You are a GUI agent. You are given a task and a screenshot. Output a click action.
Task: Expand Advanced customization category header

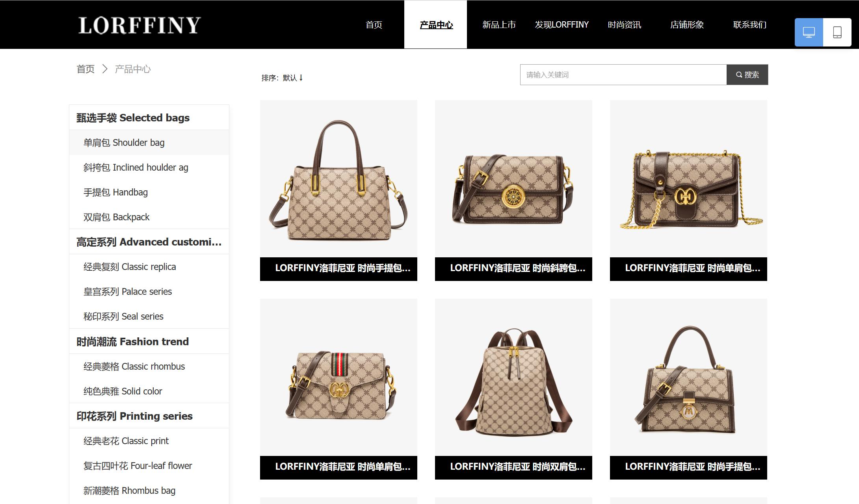149,242
